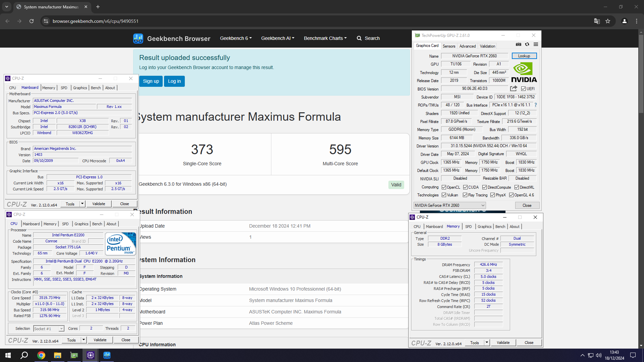Screen dimensions: 644x362
Task: Open File Explorer from the taskbar
Action: point(57,355)
